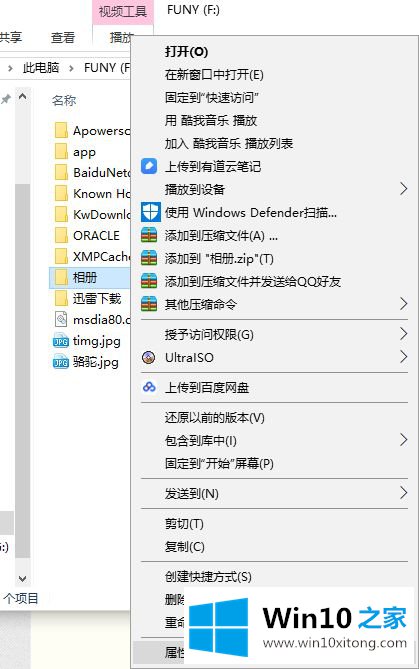Viewport: 419px width, 669px height.
Task: Click the Baidu Netdisk cloud icon
Action: [x=149, y=387]
